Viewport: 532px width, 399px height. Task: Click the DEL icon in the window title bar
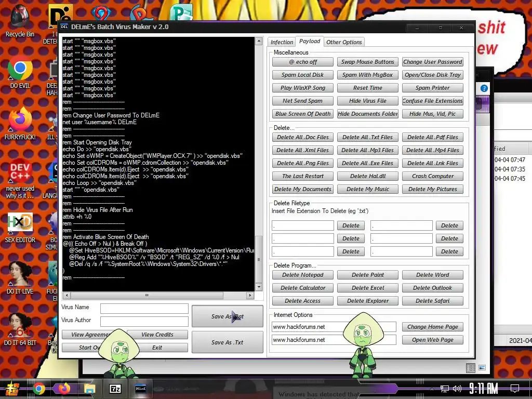coord(64,27)
